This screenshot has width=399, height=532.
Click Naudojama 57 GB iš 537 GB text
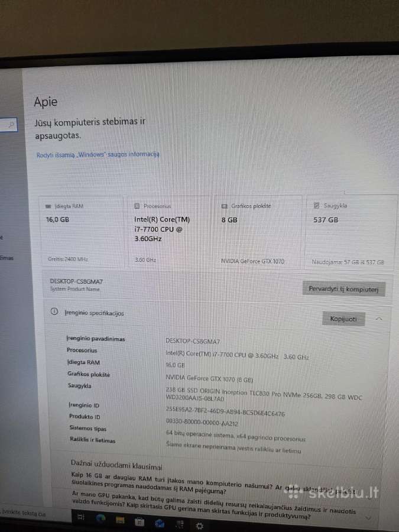click(348, 262)
